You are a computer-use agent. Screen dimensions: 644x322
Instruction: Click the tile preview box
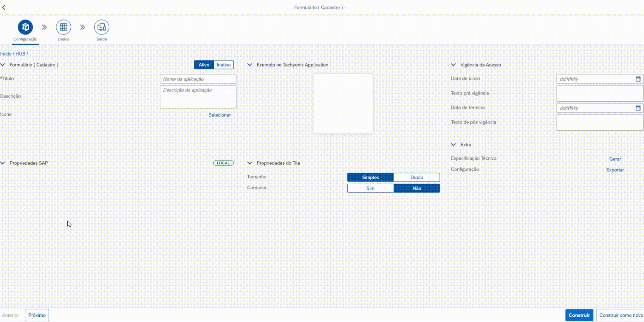[343, 103]
